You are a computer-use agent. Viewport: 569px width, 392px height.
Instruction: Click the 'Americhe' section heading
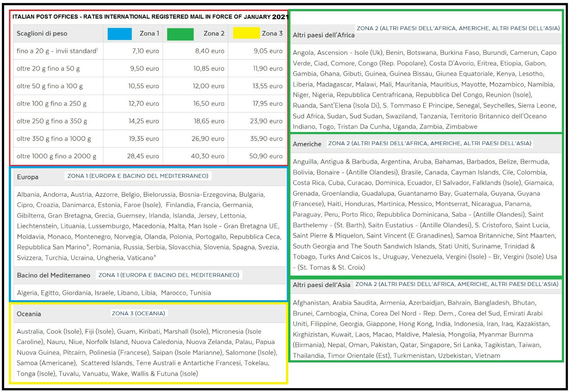pos(307,144)
